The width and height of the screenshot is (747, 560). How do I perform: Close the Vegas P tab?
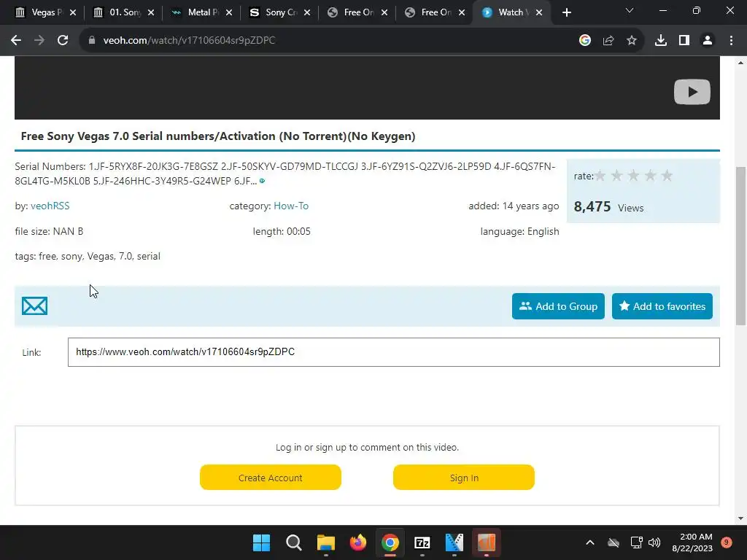pos(73,12)
